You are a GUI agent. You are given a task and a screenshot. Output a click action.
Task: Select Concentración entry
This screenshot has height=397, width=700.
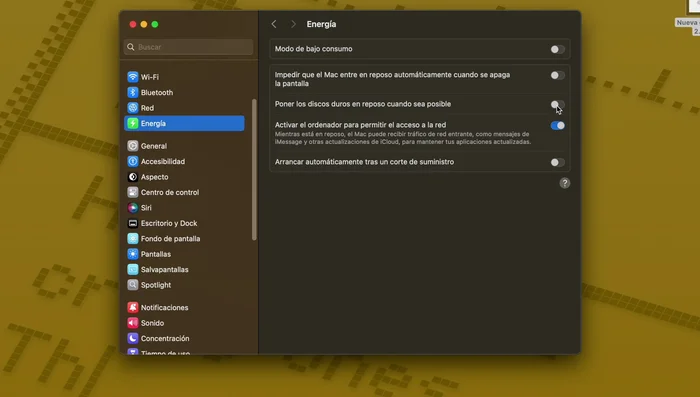click(184, 338)
